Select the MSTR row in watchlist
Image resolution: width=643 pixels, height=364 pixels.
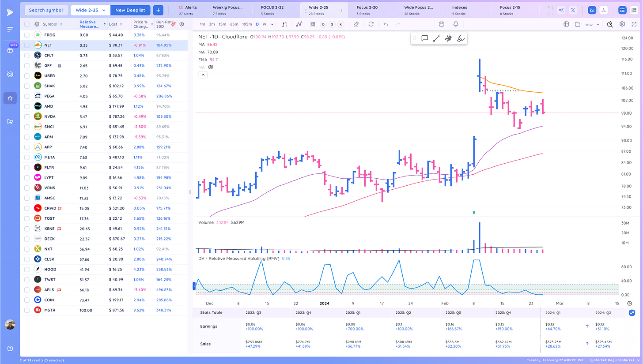(x=103, y=310)
